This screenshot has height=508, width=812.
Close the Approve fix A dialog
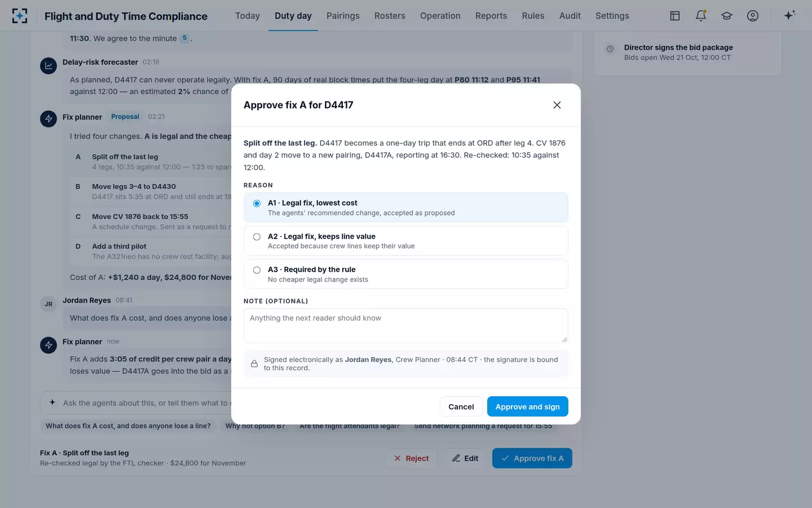557,105
